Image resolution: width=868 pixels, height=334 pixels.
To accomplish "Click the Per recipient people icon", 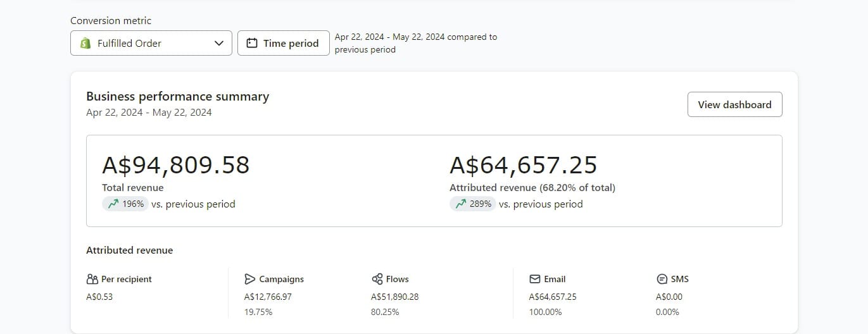I will pyautogui.click(x=92, y=279).
